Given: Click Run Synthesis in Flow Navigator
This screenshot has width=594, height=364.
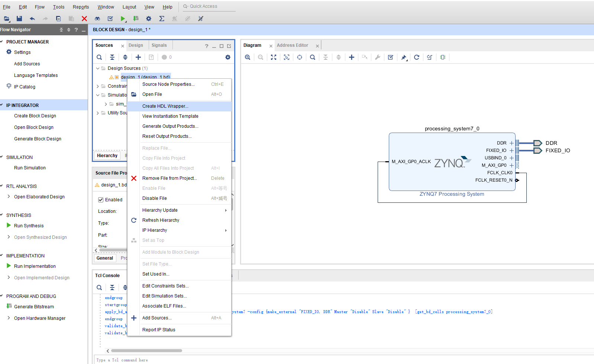Looking at the screenshot, I should (29, 226).
